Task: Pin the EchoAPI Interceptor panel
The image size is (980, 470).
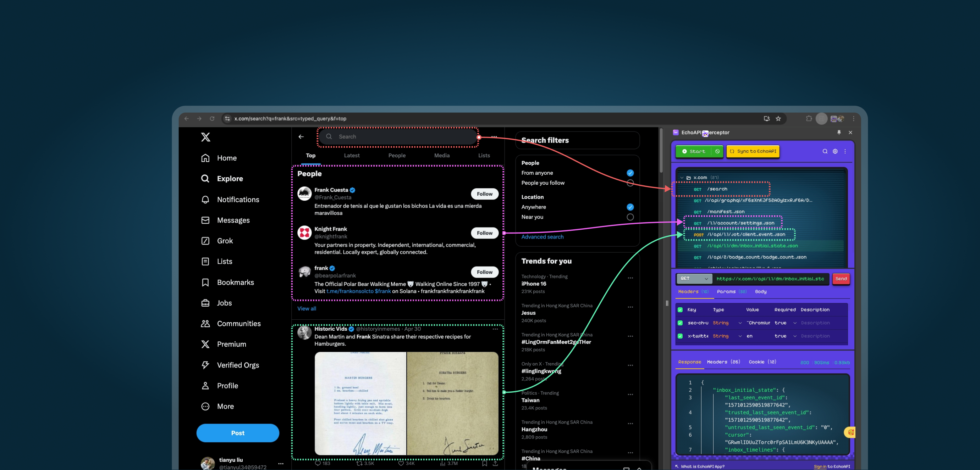Action: point(839,132)
